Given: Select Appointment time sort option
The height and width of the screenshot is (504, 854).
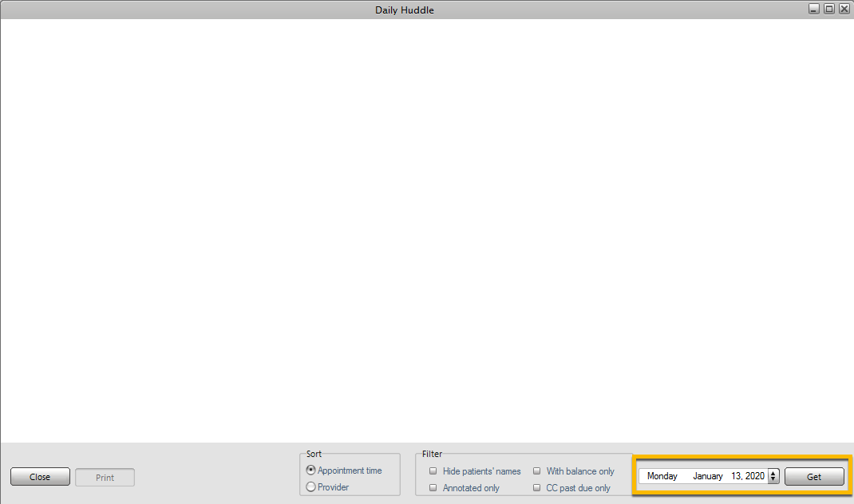Looking at the screenshot, I should click(x=311, y=471).
